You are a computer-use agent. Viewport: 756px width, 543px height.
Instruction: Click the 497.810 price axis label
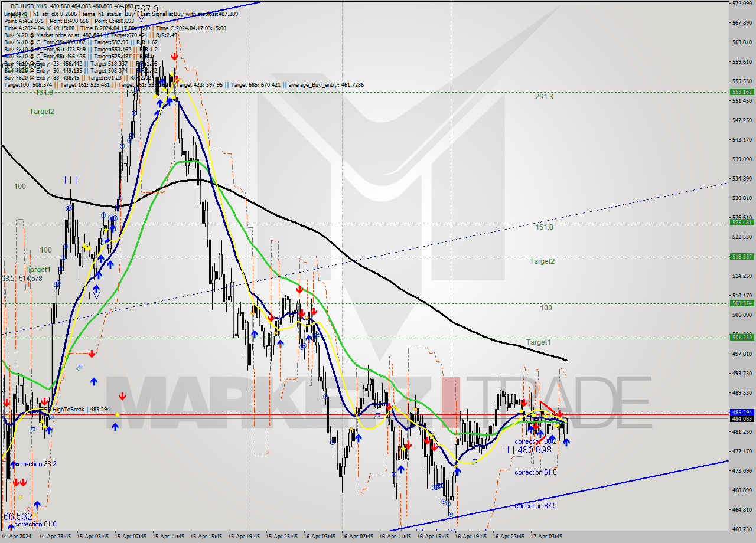(x=742, y=354)
